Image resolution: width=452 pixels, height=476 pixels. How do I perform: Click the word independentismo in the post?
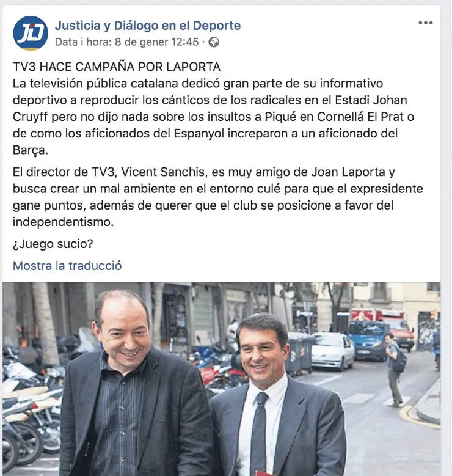pos(63,222)
